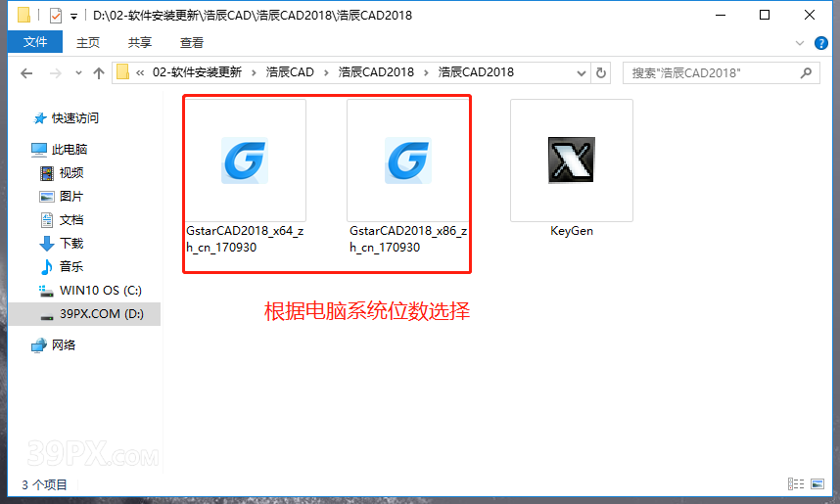840x504 pixels.
Task: Click the Back navigation arrow
Action: point(26,72)
